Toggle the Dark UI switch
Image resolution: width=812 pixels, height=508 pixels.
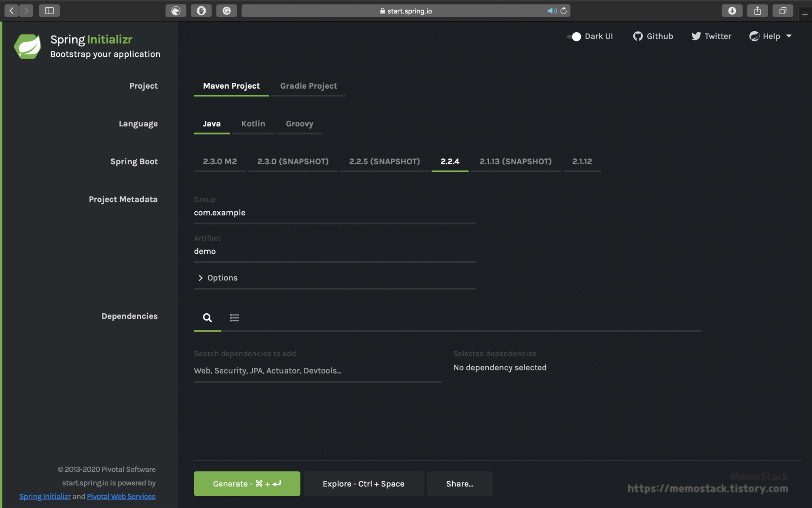click(x=574, y=37)
